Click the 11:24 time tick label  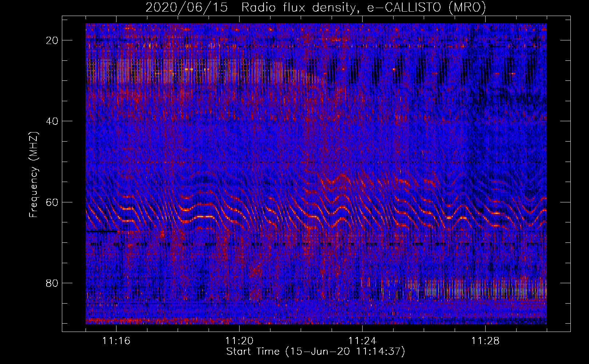(363, 341)
